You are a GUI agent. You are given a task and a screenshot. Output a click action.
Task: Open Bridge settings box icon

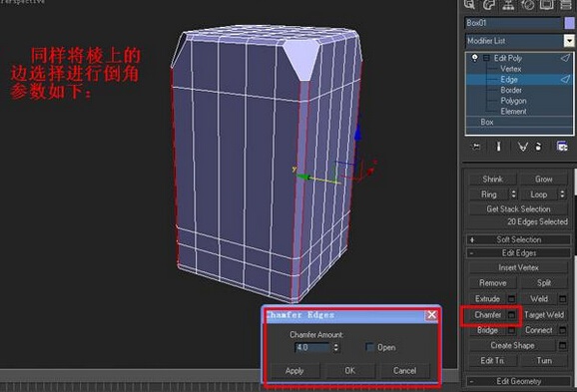point(511,330)
